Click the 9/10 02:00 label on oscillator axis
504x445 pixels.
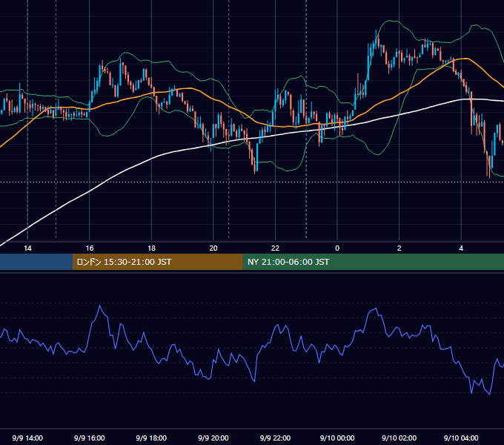399,438
